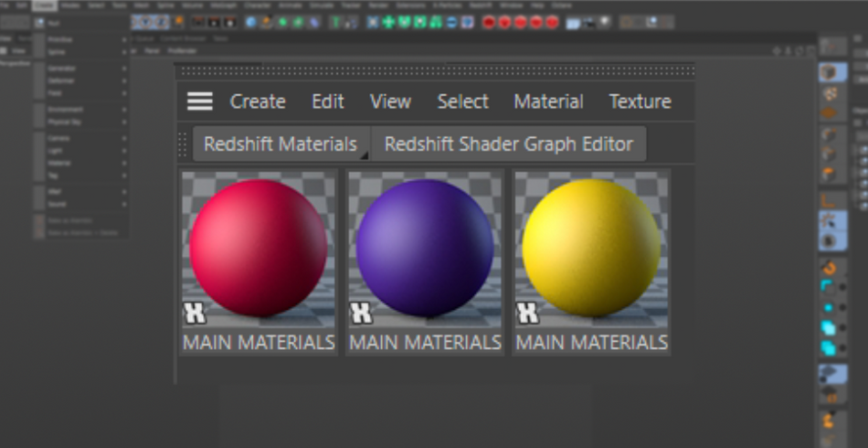Toggle the Z axis lock icon

coord(161,22)
